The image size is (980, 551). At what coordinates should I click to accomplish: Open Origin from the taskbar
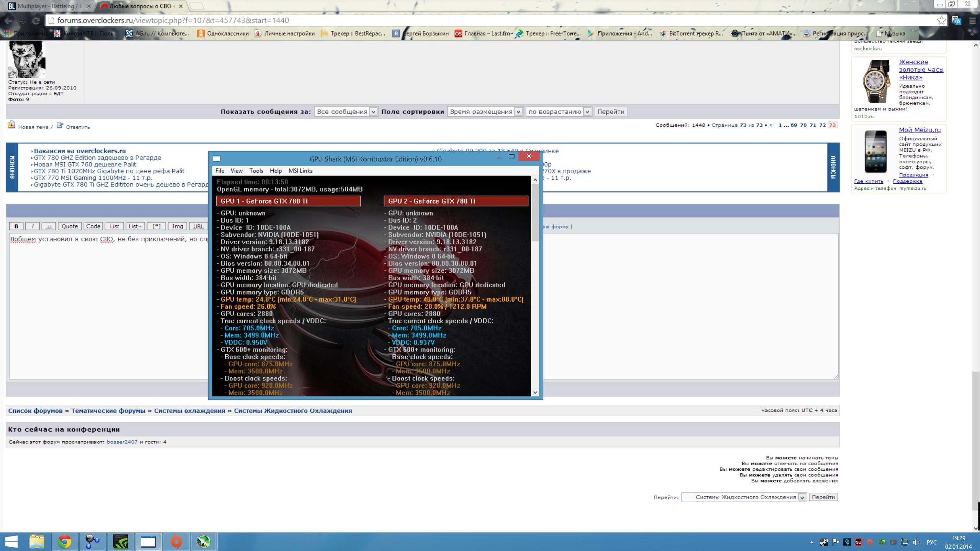click(x=176, y=542)
